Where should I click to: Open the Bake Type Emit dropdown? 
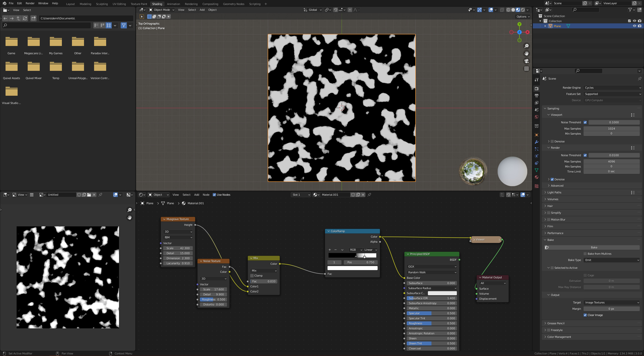coord(611,260)
